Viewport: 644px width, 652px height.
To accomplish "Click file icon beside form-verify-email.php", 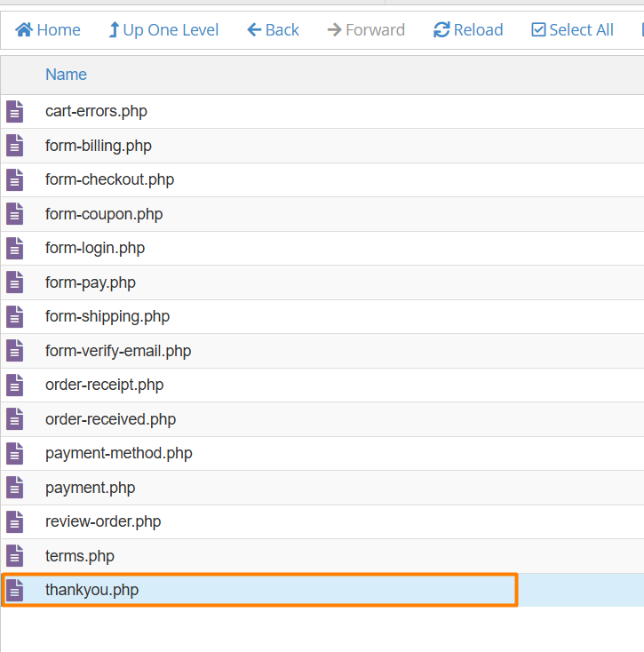I will 14,351.
